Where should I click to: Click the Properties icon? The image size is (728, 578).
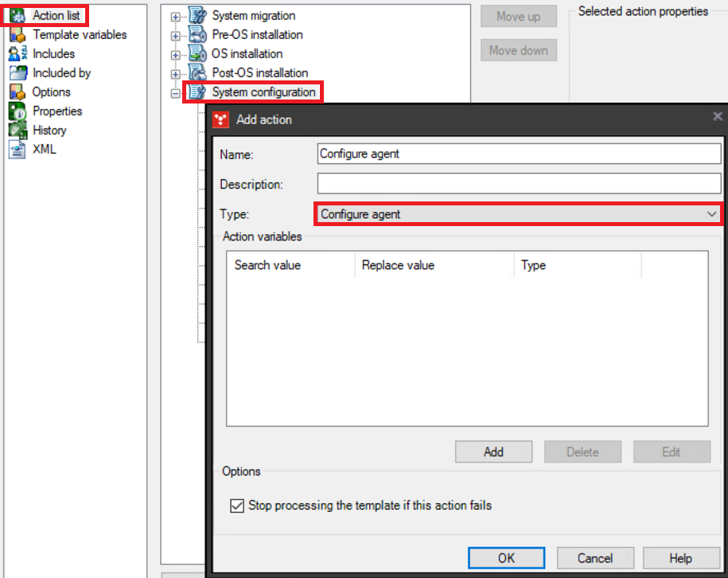[x=16, y=111]
